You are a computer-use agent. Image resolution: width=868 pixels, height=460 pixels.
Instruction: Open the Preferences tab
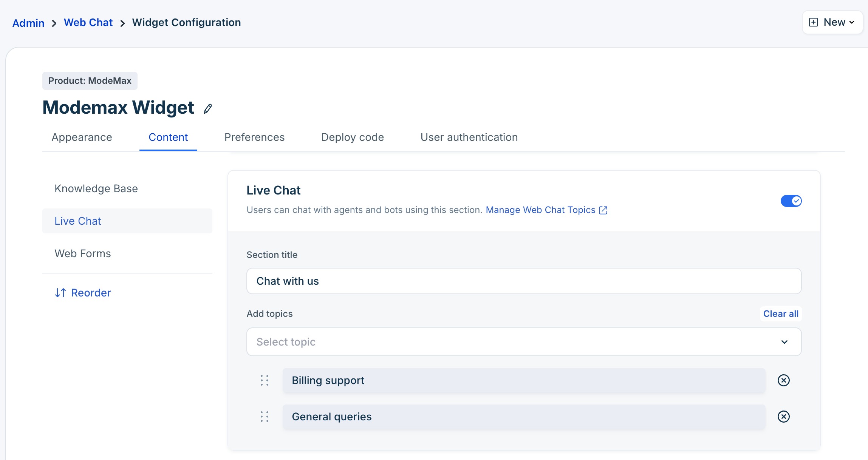pos(254,137)
